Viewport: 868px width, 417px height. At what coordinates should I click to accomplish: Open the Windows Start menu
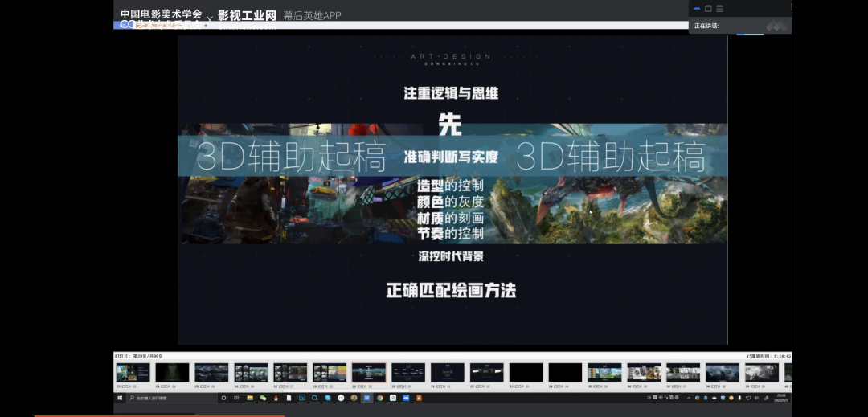point(120,398)
